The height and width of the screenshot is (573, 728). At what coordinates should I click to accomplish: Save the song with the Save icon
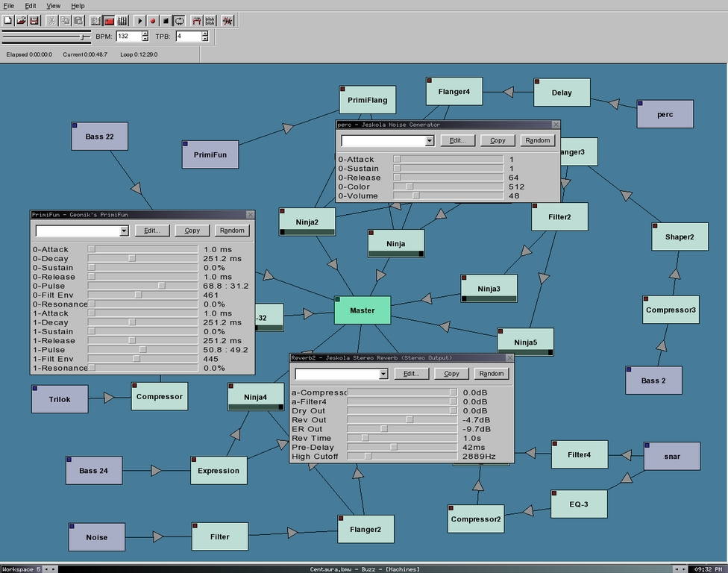pyautogui.click(x=34, y=20)
